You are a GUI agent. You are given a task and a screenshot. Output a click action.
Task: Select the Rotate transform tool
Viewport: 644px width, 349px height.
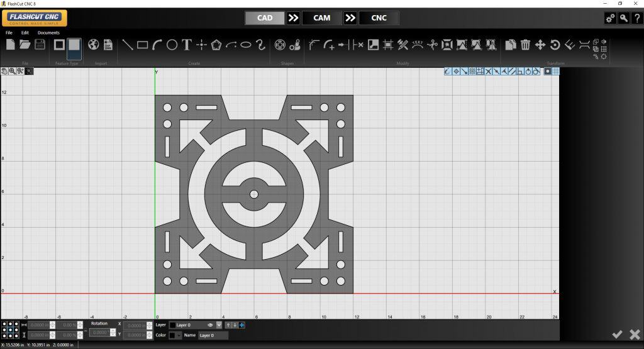555,45
